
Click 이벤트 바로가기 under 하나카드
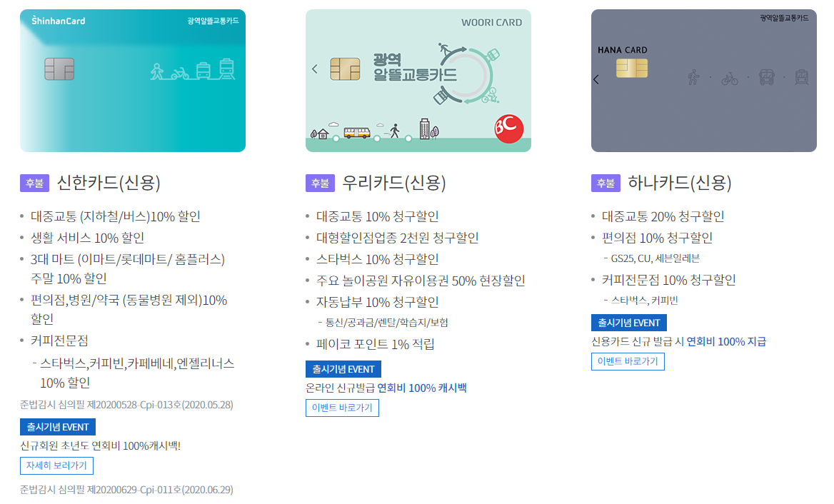point(628,361)
